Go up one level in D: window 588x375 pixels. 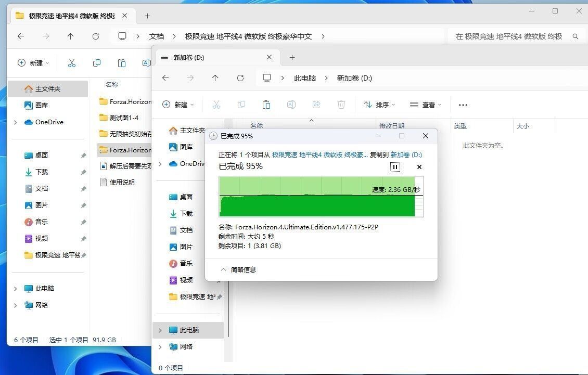(x=215, y=78)
